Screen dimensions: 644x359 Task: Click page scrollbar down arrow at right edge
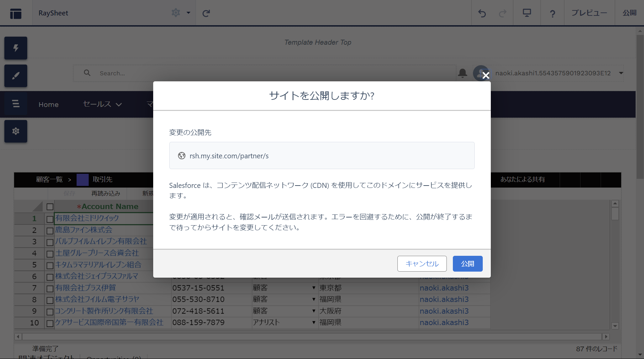click(x=640, y=355)
